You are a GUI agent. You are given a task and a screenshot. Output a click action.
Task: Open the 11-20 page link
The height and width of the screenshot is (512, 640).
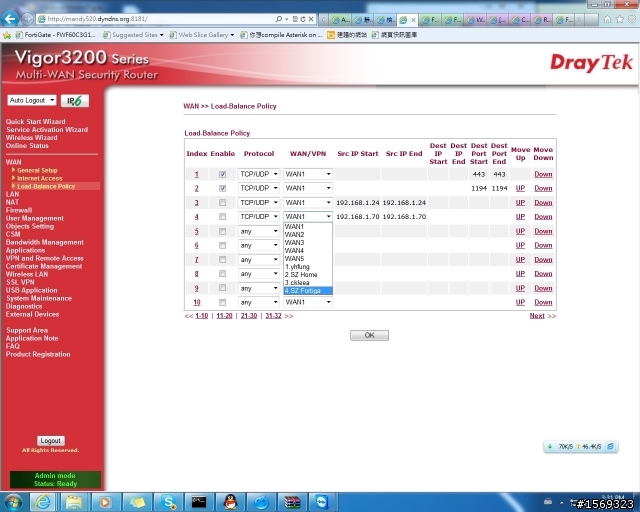coord(224,316)
